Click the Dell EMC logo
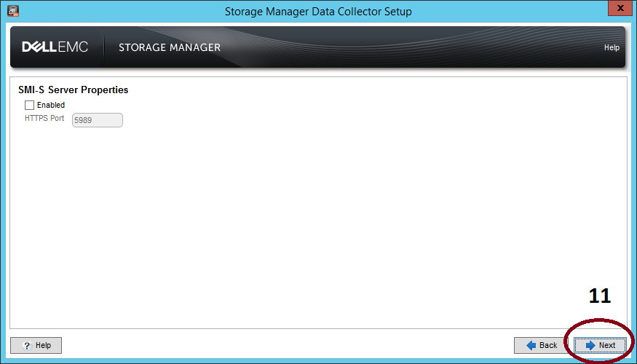This screenshot has width=637, height=364. [55, 47]
